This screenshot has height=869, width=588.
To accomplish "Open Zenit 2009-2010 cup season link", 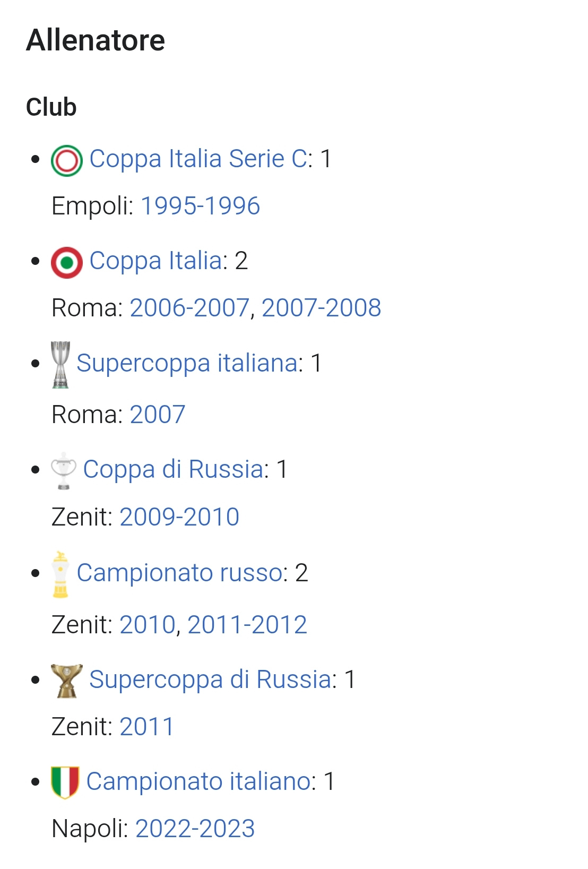I will point(179,517).
